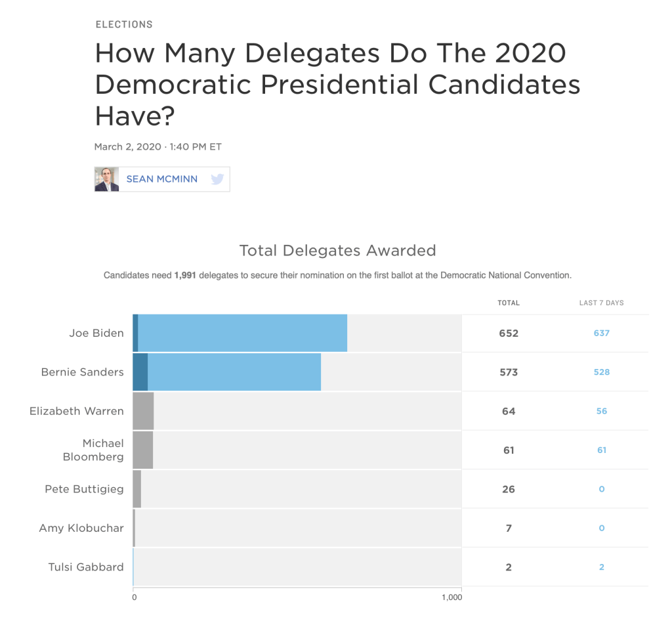Image resolution: width=672 pixels, height=627 pixels.
Task: Open the Elections section link
Action: [x=124, y=24]
